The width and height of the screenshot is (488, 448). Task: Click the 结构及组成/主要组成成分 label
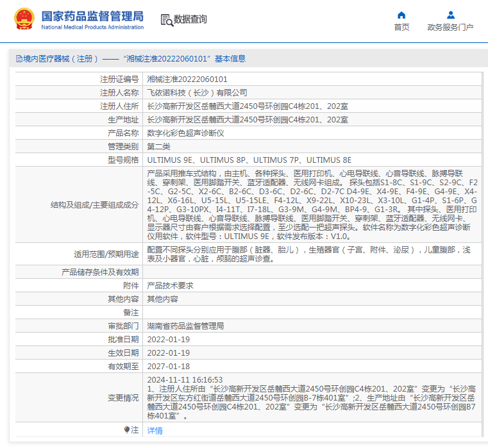(x=95, y=205)
